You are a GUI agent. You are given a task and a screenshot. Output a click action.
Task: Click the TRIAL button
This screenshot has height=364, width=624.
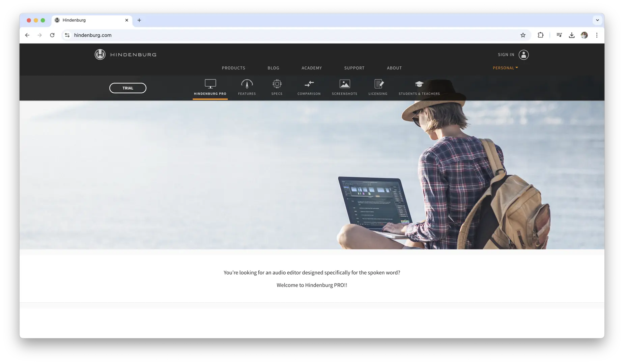coord(128,88)
